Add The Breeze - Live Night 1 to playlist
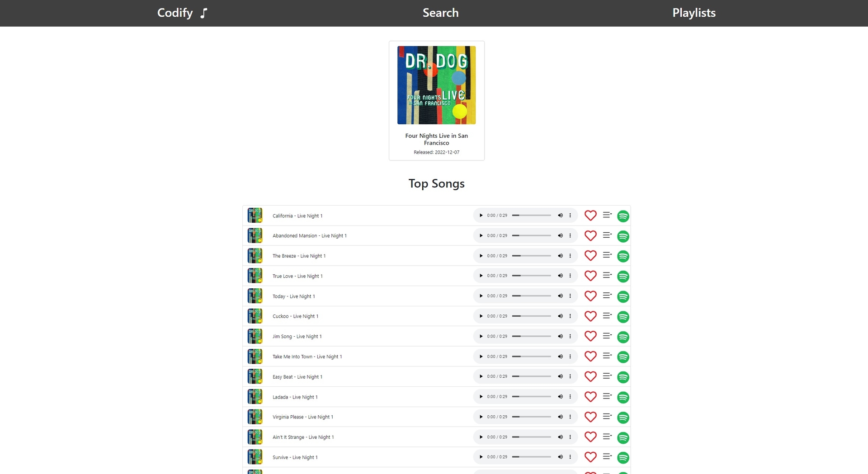This screenshot has width=868, height=474. (607, 255)
